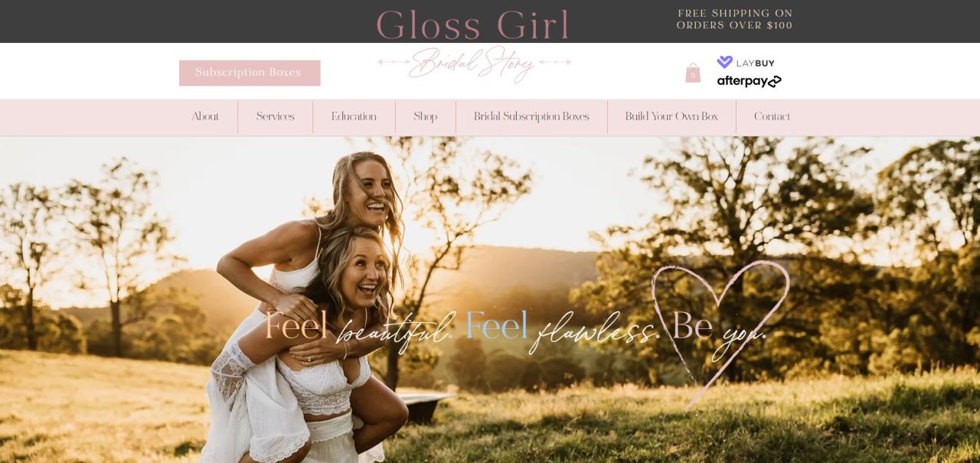Click the Gloss Girl site logo
The width and height of the screenshot is (980, 463).
point(473,25)
